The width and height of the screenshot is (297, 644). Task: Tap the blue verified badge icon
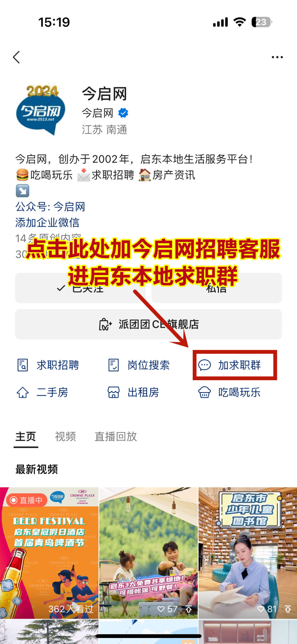(x=123, y=113)
